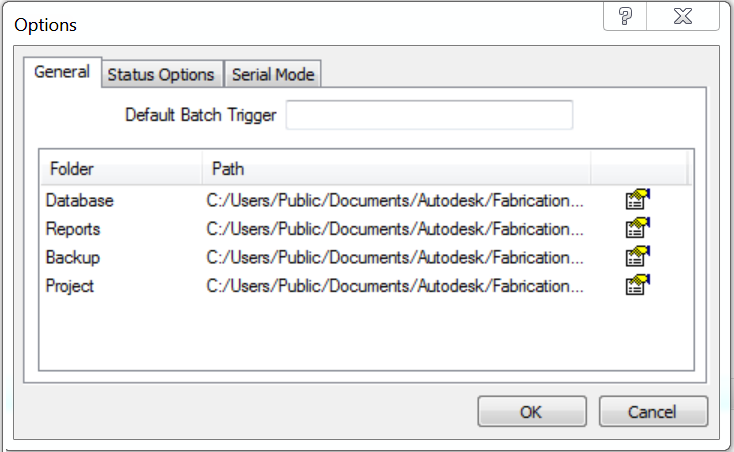The height and width of the screenshot is (452, 734).
Task: Choose the Project folder row
Action: click(70, 286)
